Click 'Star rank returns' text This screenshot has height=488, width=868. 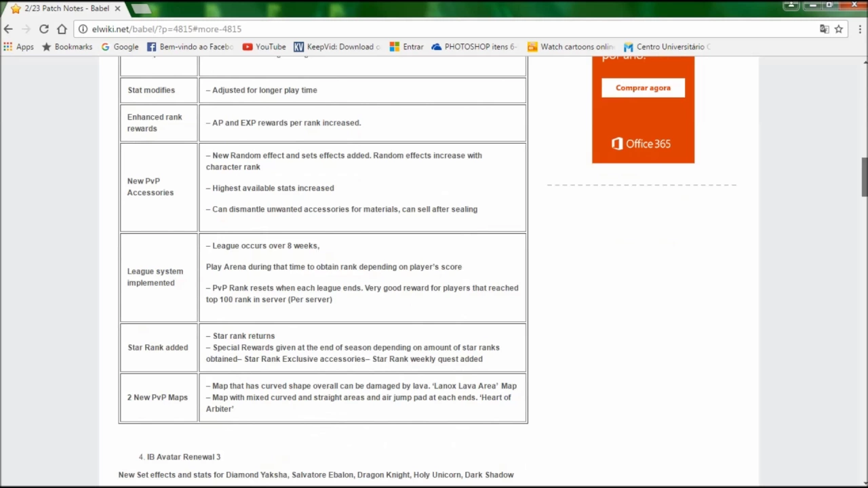tap(243, 335)
